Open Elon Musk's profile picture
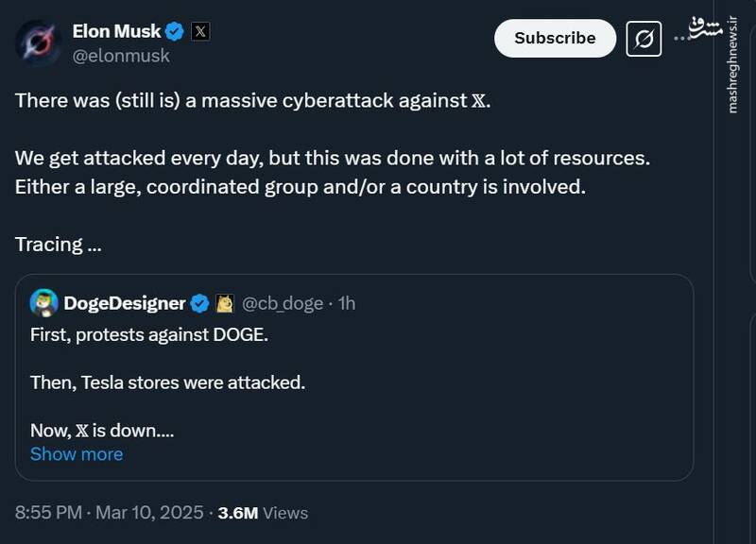Image resolution: width=756 pixels, height=544 pixels. pyautogui.click(x=39, y=43)
